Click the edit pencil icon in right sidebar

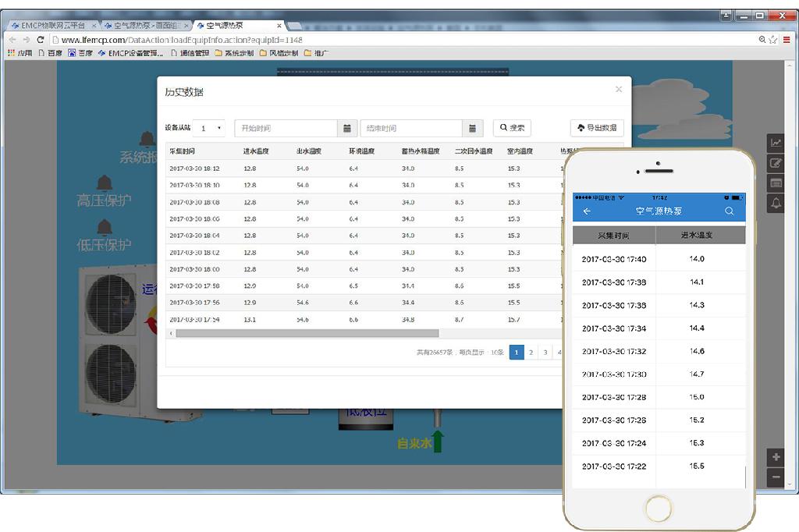point(776,163)
